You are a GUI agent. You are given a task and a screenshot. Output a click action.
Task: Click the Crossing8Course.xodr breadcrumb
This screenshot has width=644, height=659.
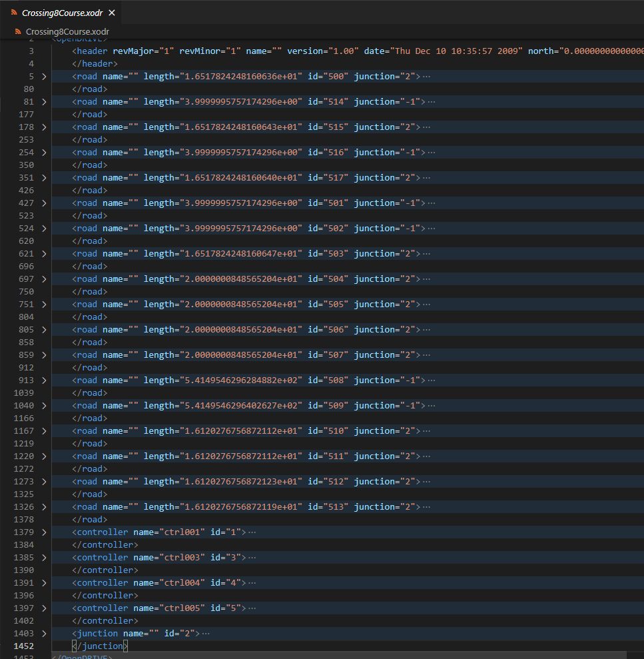tap(67, 31)
